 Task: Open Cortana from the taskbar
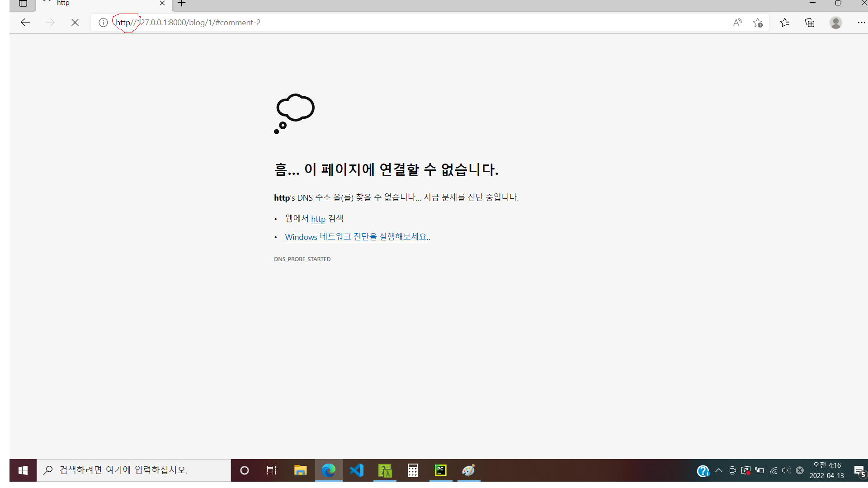click(x=245, y=470)
